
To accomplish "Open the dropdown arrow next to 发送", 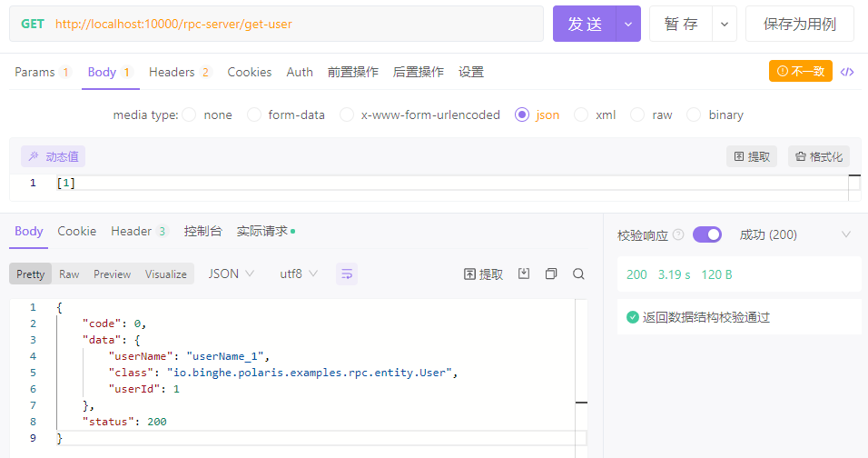I will 628,25.
